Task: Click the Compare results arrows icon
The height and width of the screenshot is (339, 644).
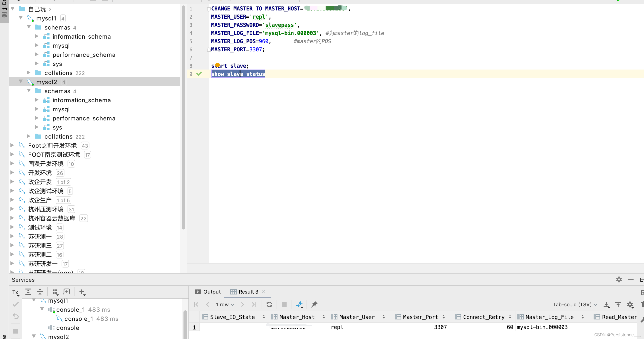Action: 299,304
